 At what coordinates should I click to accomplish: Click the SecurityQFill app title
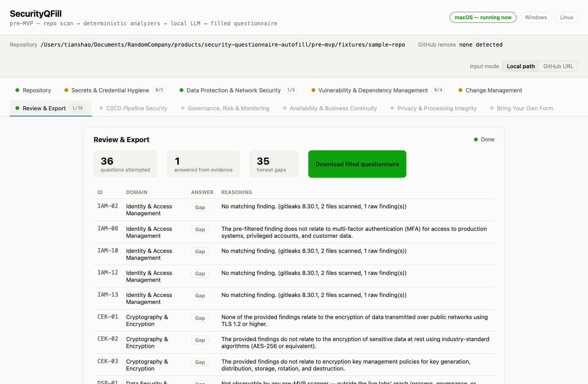(x=36, y=14)
